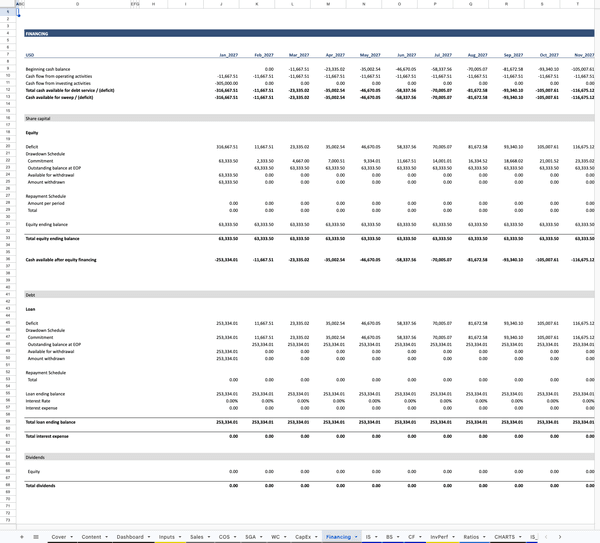Screen dimensions: 600x543
Task: Select -253,334.01 in Cash available after equity financing
Action: coord(226,260)
